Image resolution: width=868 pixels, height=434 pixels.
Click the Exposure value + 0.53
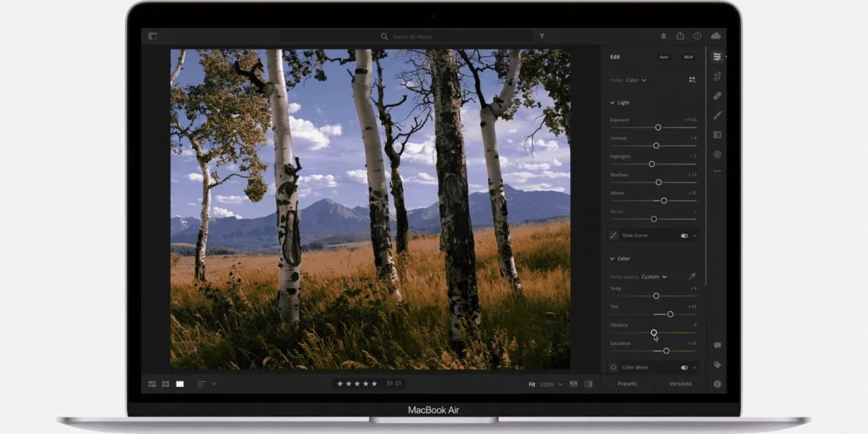[691, 120]
